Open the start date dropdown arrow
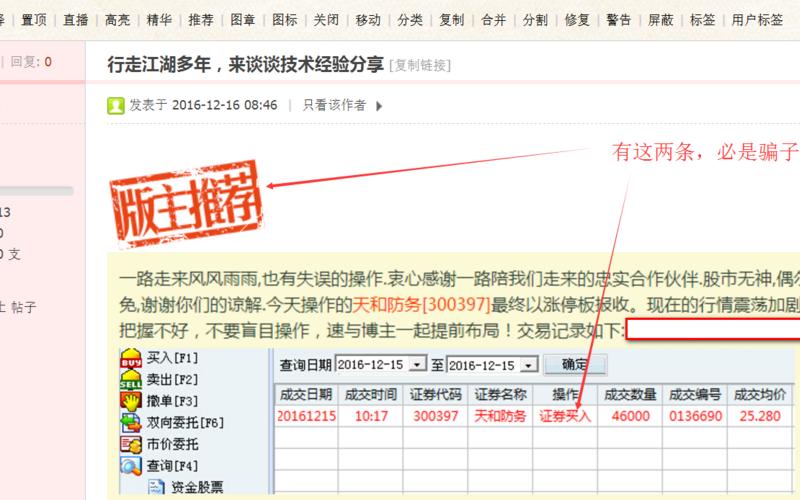The width and height of the screenshot is (800, 500). (x=418, y=365)
